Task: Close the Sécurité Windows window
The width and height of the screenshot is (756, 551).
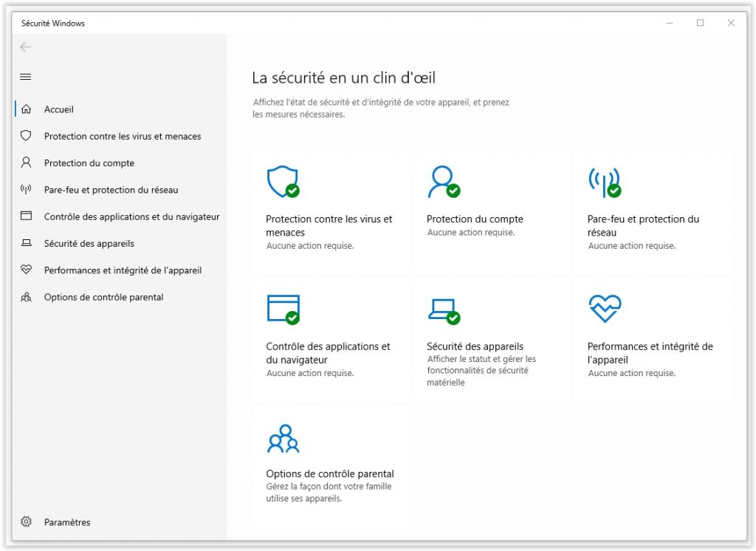Action: [x=731, y=23]
